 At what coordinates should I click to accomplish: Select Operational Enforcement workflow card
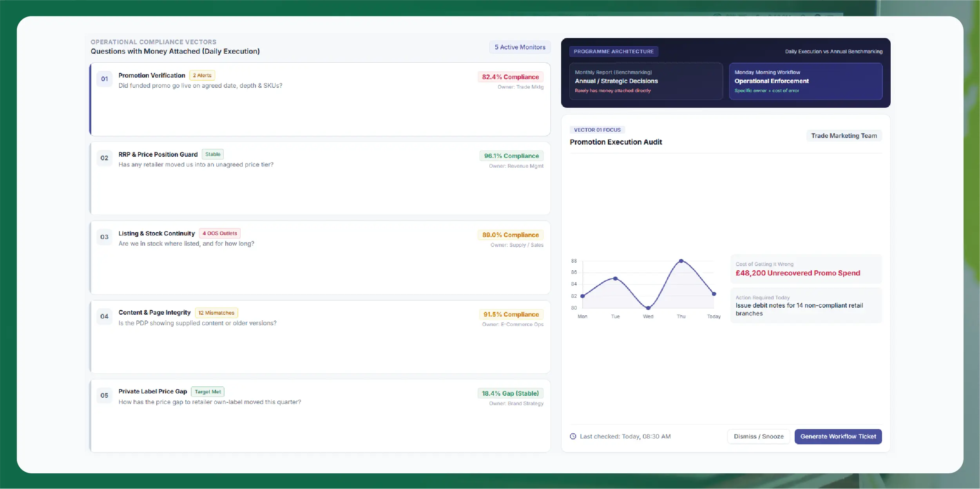pos(806,81)
